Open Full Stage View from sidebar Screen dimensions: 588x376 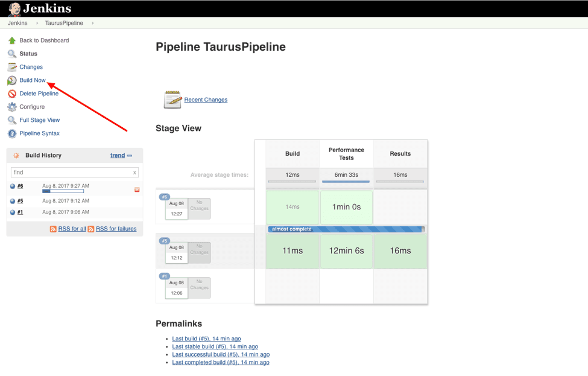tap(39, 120)
